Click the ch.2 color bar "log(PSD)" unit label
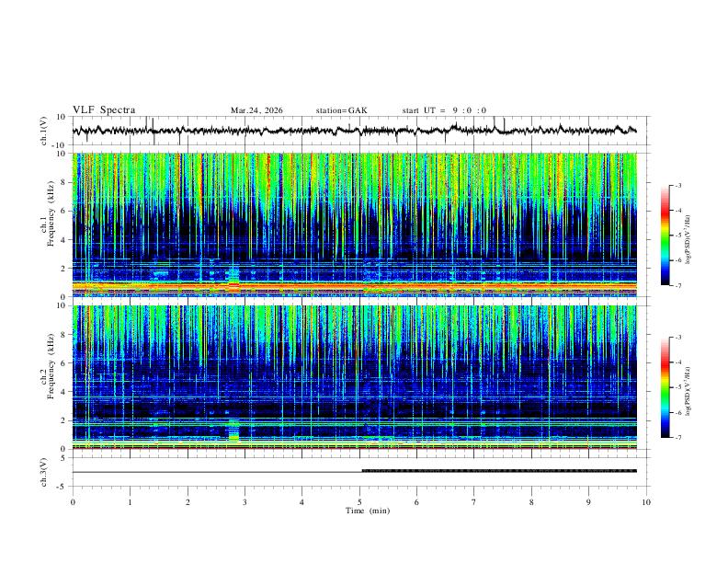This screenshot has width=728, height=563. click(688, 391)
